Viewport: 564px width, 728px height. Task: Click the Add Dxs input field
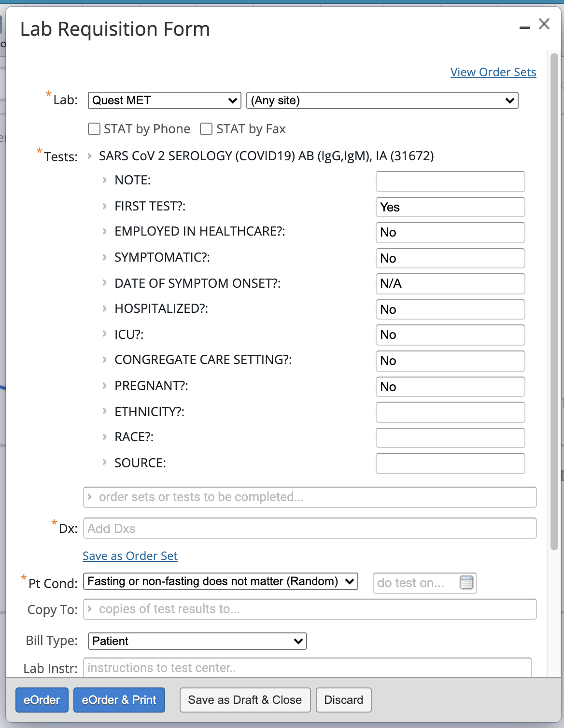point(309,528)
